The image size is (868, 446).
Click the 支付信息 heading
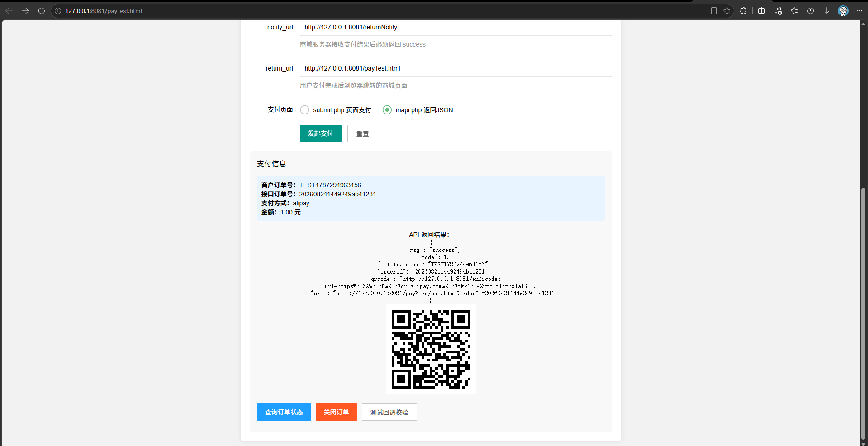tap(271, 164)
